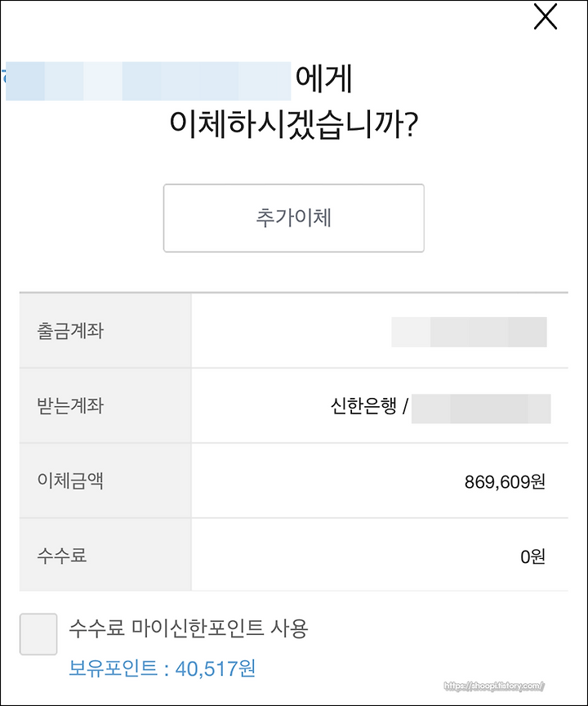588x706 pixels.
Task: Enable 수수료 마이신한포인트 사용 checkbox
Action: coord(38,634)
